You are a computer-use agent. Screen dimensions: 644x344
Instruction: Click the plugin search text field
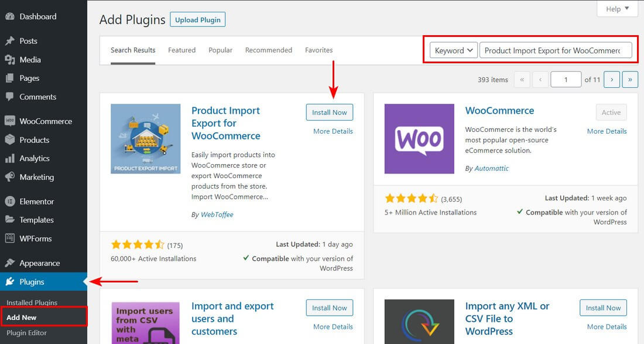click(x=555, y=50)
